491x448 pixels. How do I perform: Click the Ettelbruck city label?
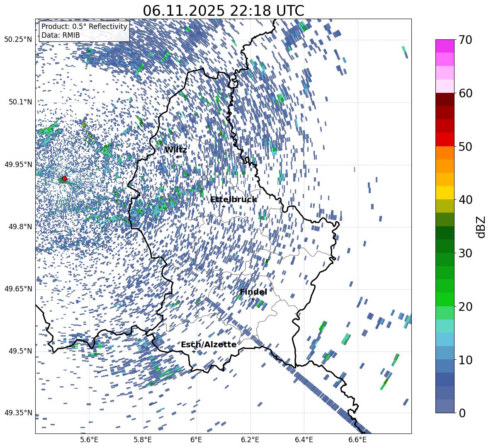(233, 200)
